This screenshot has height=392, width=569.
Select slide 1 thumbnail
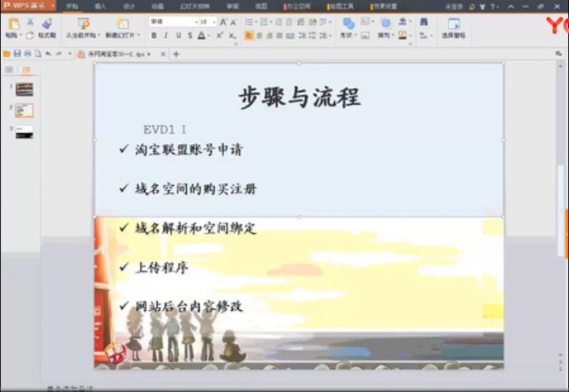click(24, 89)
